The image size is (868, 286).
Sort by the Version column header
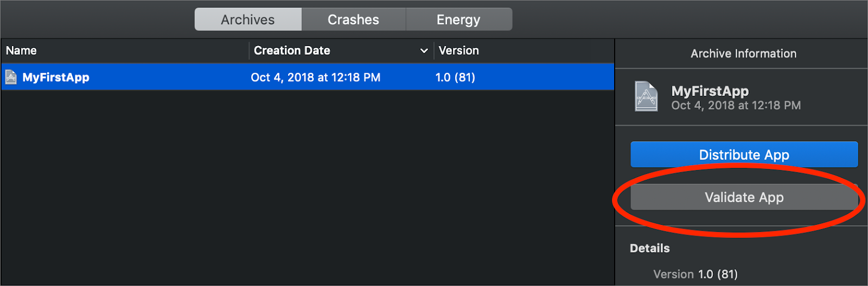pyautogui.click(x=459, y=51)
